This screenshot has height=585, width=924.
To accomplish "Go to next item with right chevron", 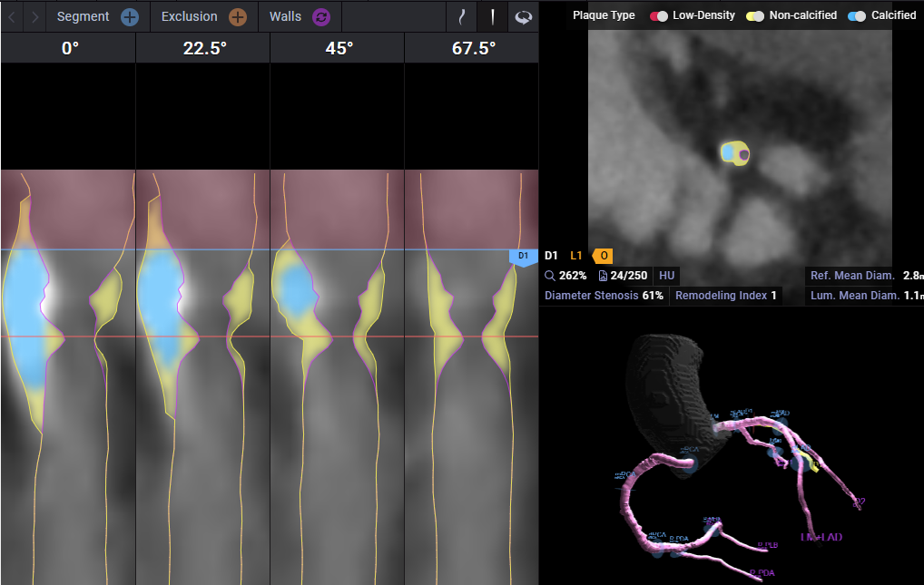I will coord(34,17).
